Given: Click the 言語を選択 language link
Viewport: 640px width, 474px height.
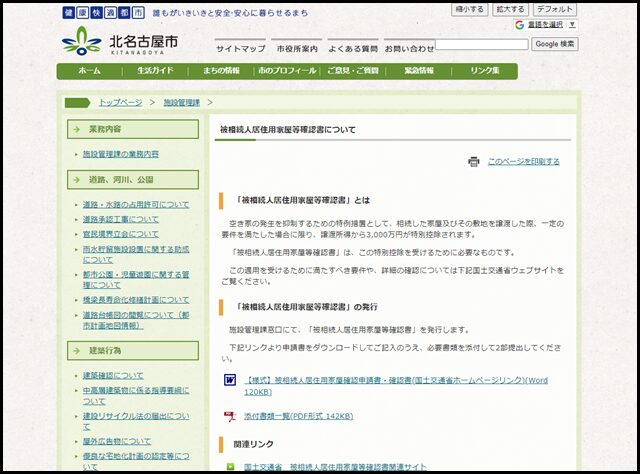Looking at the screenshot, I should tap(545, 24).
